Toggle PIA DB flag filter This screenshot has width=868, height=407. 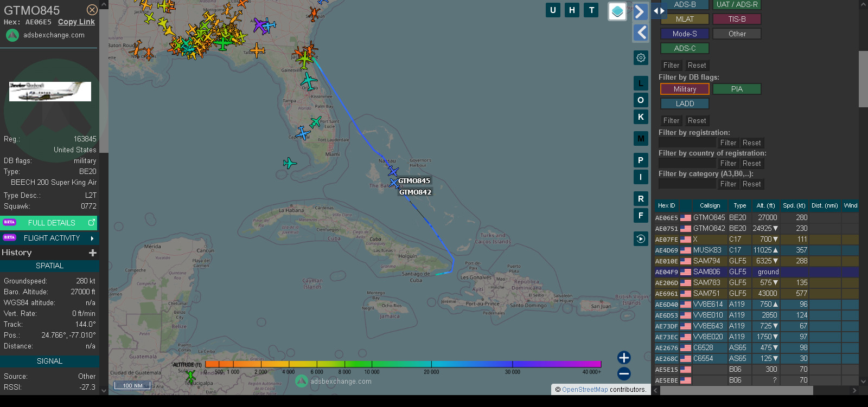click(737, 89)
